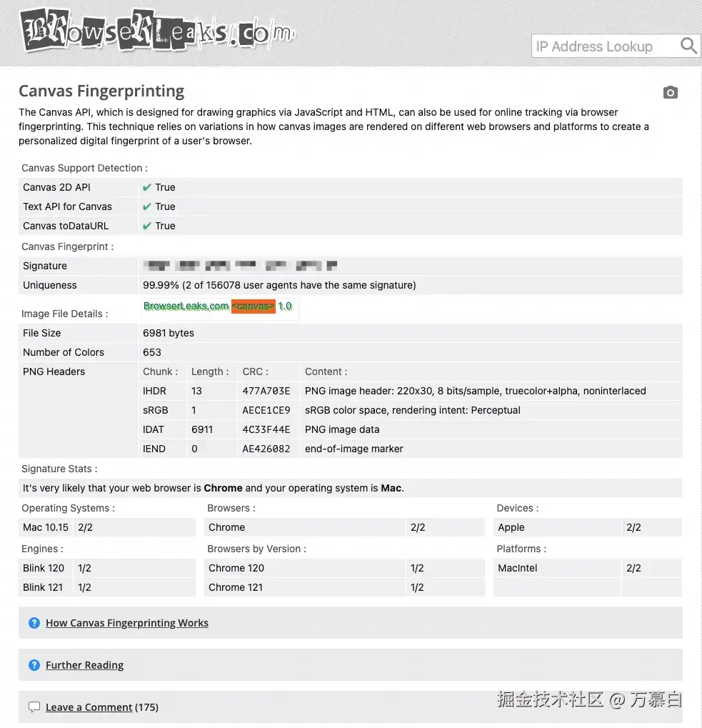Click the rendered canvas fingerprint image
The image size is (702, 728).
click(x=221, y=309)
